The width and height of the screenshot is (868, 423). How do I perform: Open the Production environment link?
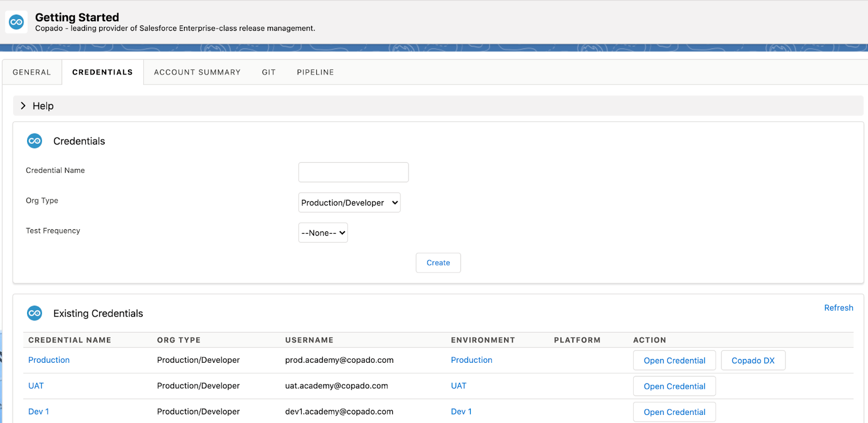(x=471, y=360)
